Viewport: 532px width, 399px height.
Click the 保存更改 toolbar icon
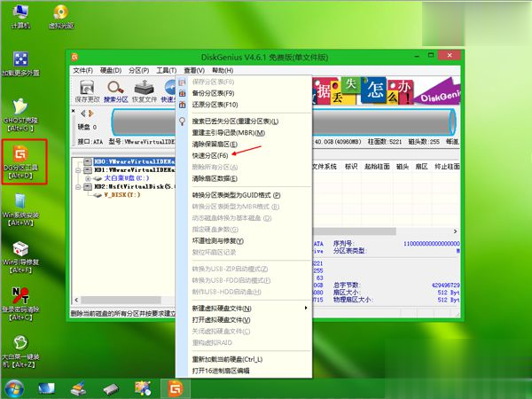click(87, 90)
